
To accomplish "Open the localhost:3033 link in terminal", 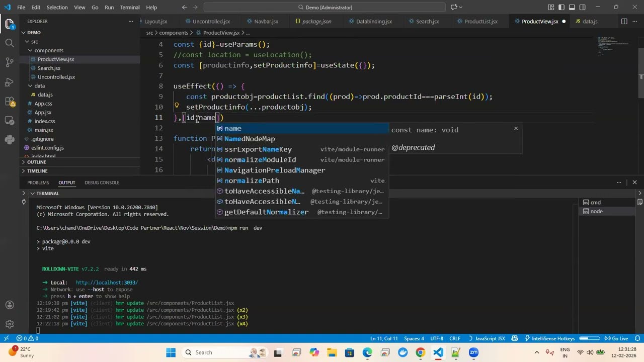I will [x=107, y=283].
